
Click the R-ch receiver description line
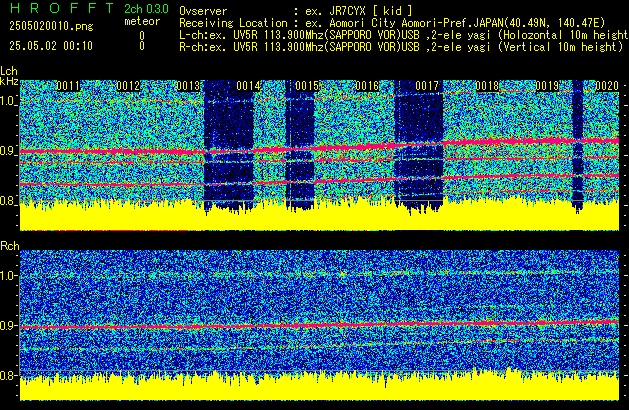tap(401, 47)
